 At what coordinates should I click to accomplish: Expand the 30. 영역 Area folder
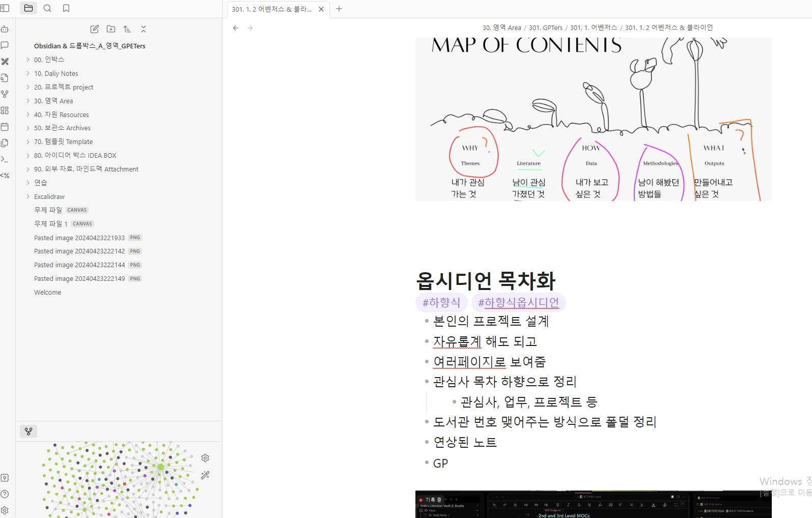pyautogui.click(x=28, y=101)
